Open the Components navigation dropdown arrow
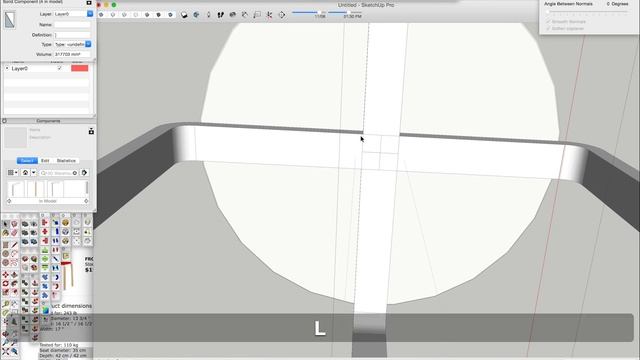Viewport: 640px width, 360px height. (34, 173)
